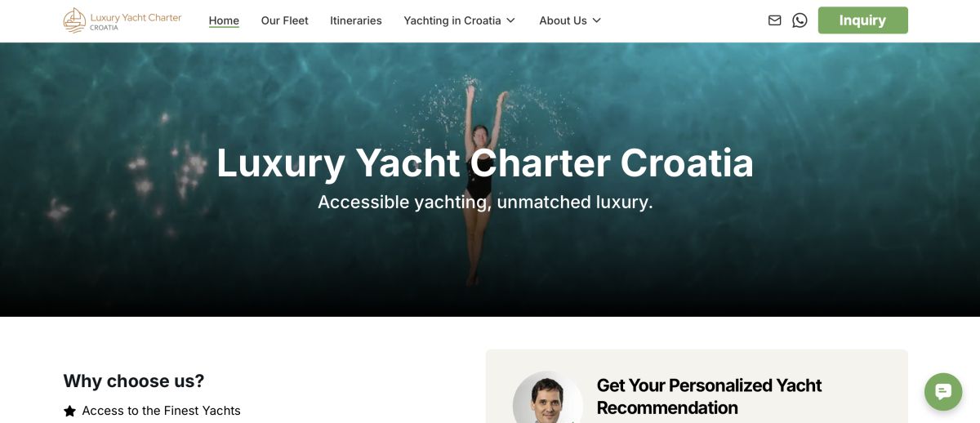This screenshot has height=423, width=980.
Task: Open the email envelope icon
Action: [775, 20]
